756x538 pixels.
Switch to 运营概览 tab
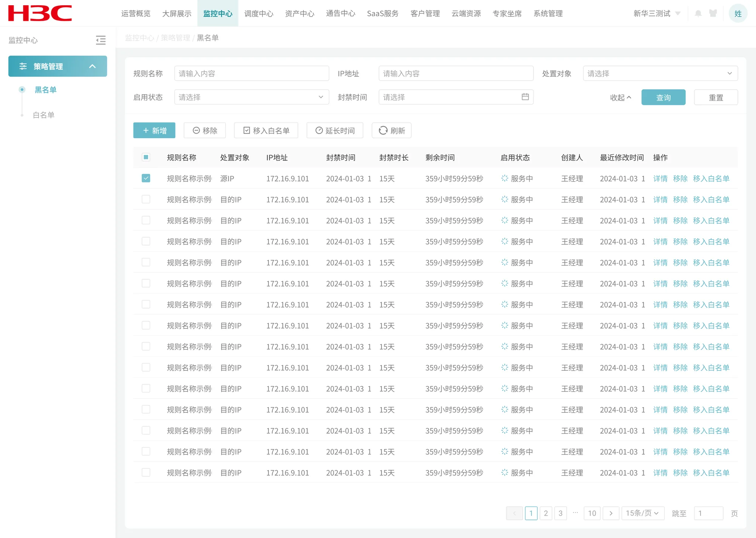tap(136, 14)
